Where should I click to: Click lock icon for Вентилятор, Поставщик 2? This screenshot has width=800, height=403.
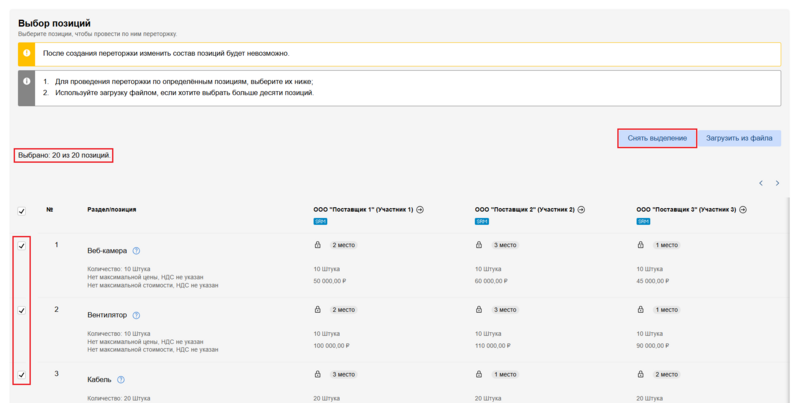coord(479,310)
